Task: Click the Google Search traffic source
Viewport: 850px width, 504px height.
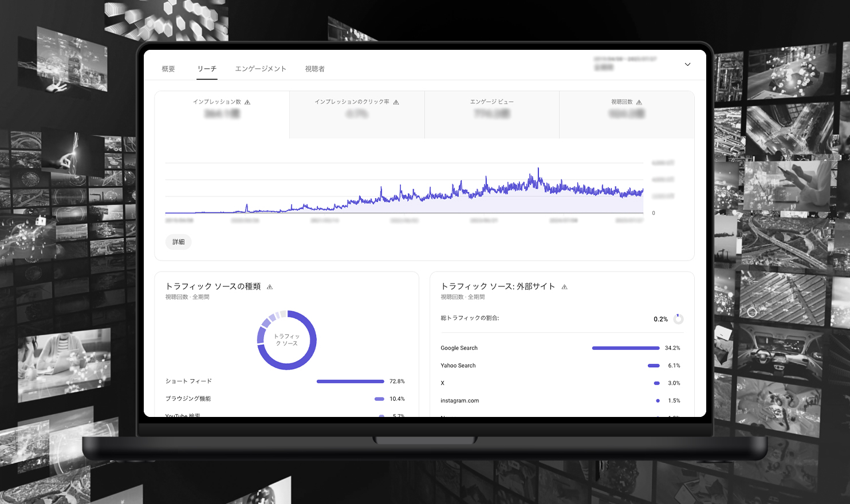Action: 459,348
